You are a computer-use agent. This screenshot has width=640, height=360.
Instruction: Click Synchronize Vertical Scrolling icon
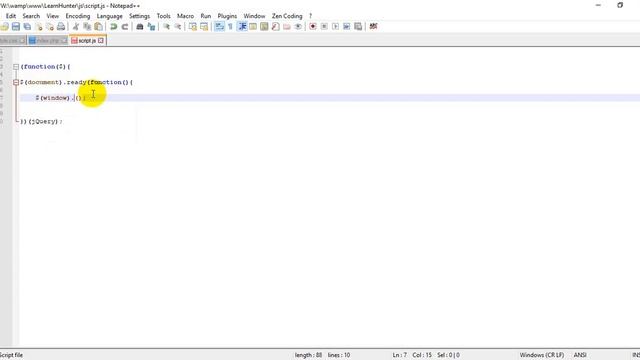click(x=193, y=27)
